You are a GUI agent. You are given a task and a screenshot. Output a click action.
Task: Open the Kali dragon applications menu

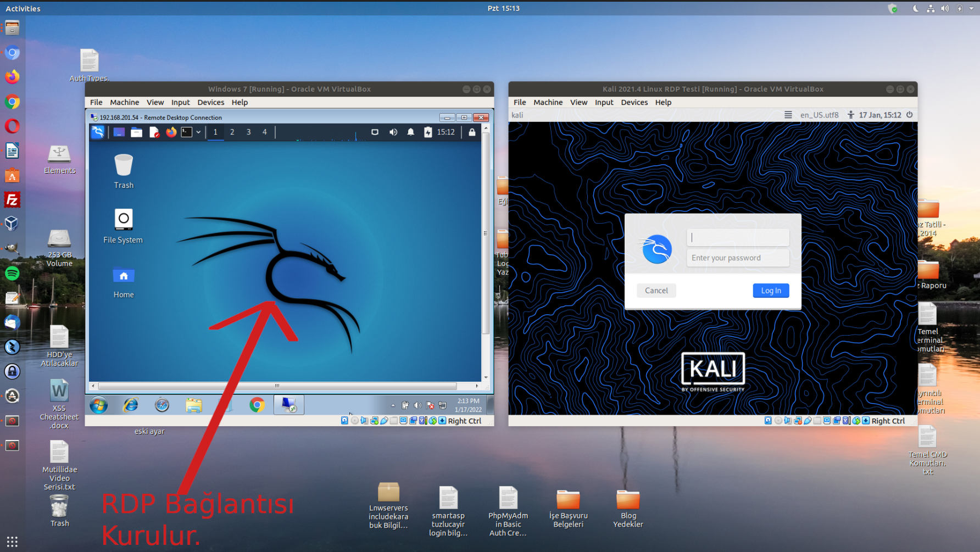(98, 132)
